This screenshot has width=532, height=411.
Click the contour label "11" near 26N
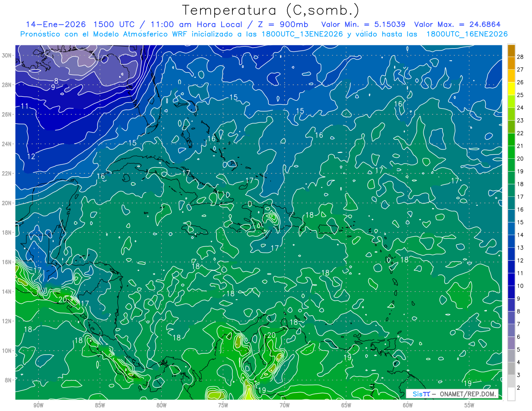24,106
